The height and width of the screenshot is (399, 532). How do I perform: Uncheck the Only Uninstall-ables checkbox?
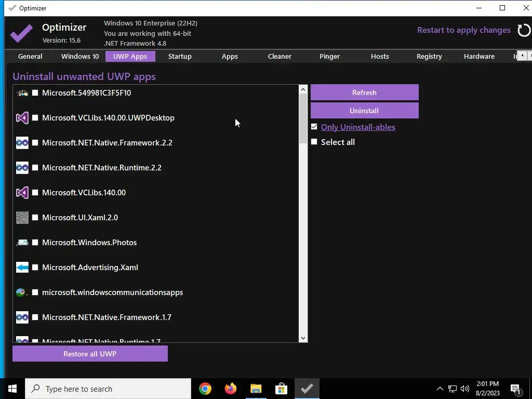coord(314,127)
